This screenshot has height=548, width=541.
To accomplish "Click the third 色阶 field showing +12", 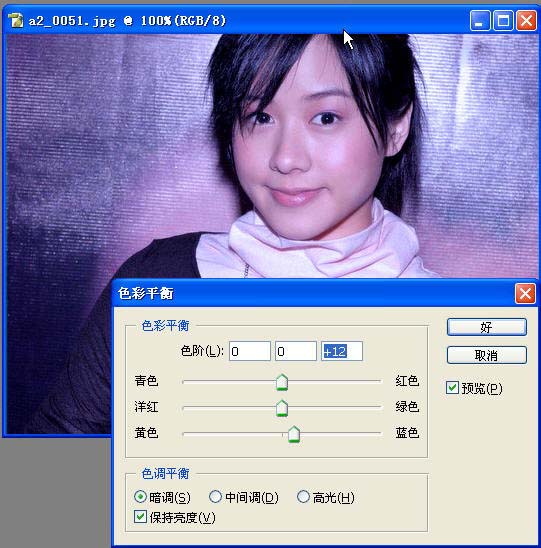I will 342,351.
